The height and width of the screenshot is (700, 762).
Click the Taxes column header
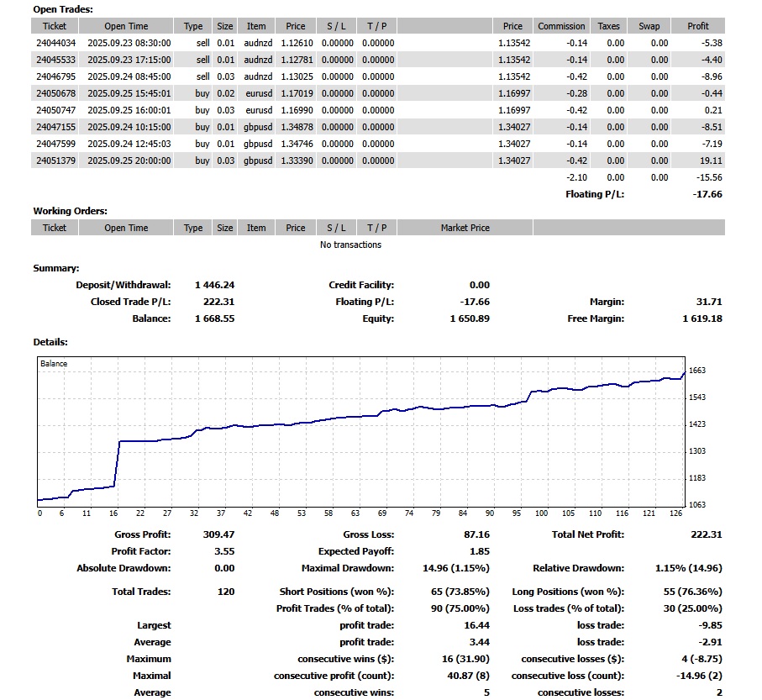coord(608,26)
